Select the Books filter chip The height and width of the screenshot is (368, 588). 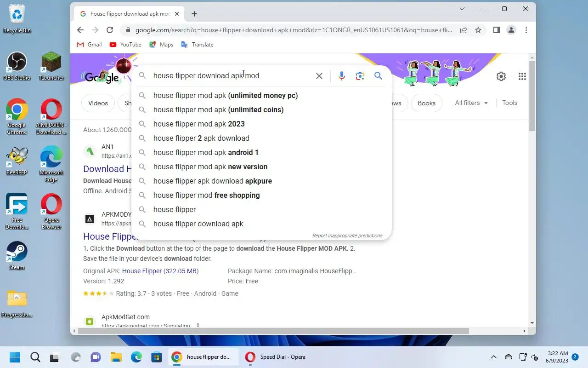click(426, 103)
